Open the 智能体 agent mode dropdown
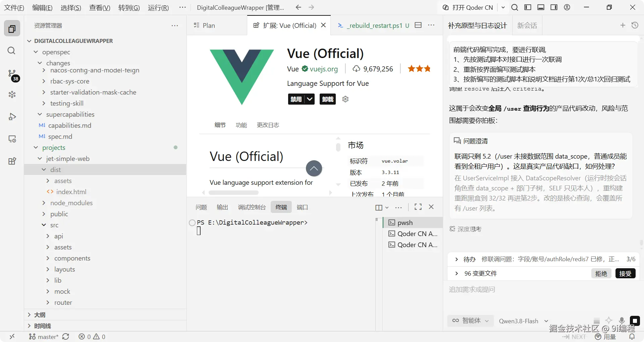644x342 pixels. coord(471,321)
